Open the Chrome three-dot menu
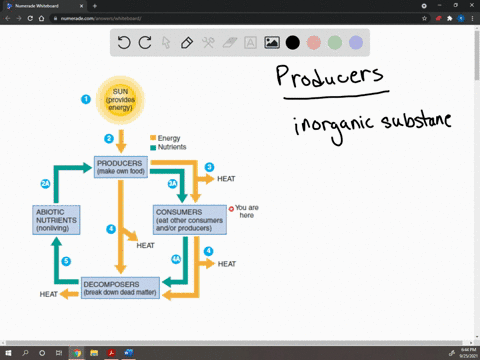Screen dimensions: 480x360 click(x=472, y=18)
